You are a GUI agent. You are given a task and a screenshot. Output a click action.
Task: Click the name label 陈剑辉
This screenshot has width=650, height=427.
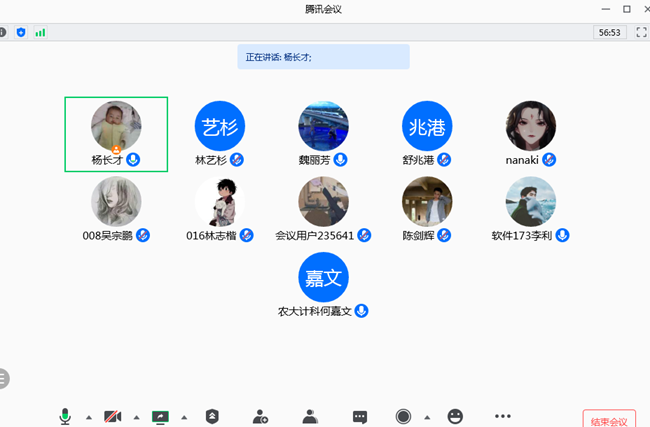tap(418, 235)
